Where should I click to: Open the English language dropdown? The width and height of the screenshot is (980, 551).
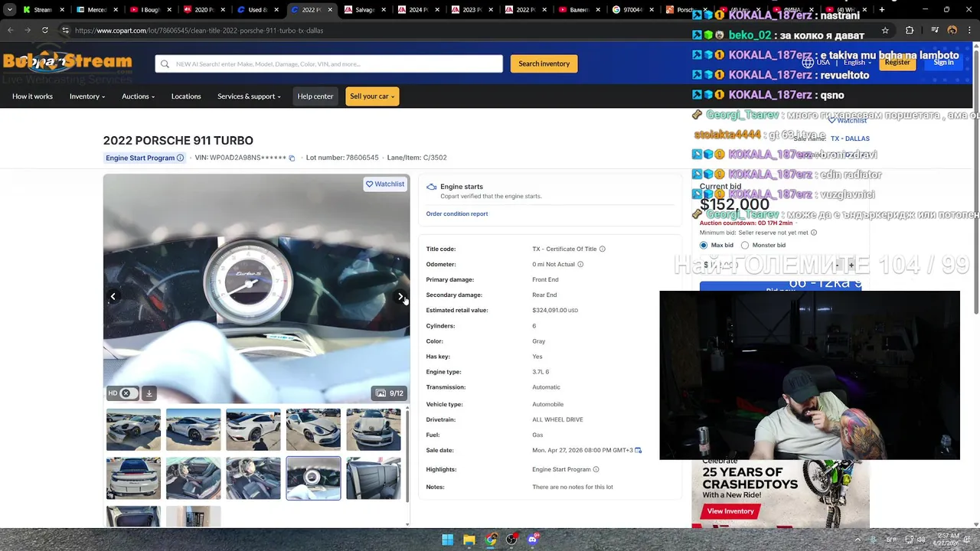[x=857, y=63]
